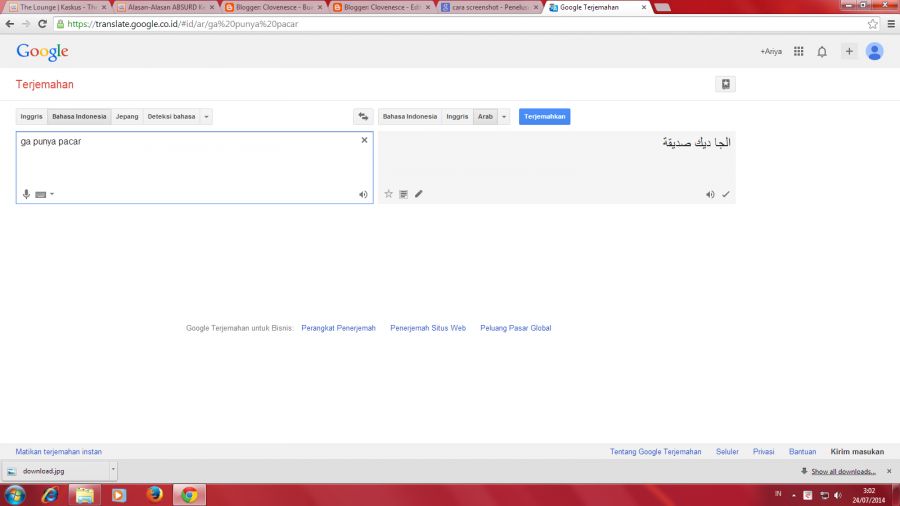The width and height of the screenshot is (900, 506).
Task: Open Tentang Google Terjemahan link
Action: (x=655, y=451)
